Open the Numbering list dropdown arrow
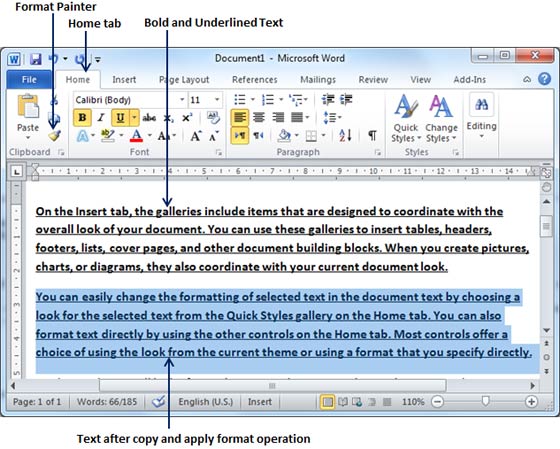 point(281,99)
